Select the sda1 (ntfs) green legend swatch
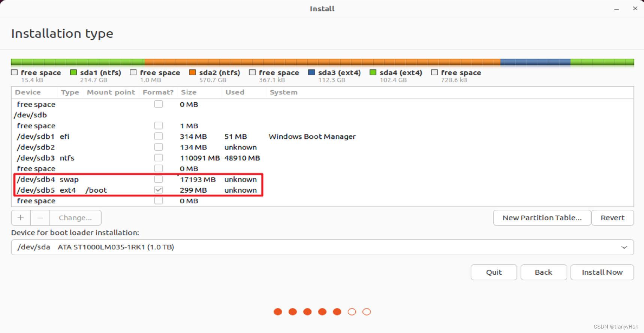The width and height of the screenshot is (644, 333). (73, 72)
